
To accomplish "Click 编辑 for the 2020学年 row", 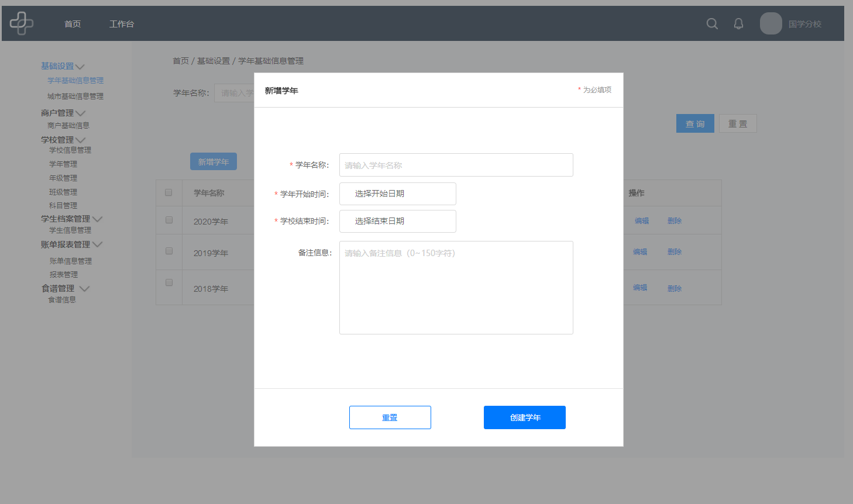I will click(642, 221).
